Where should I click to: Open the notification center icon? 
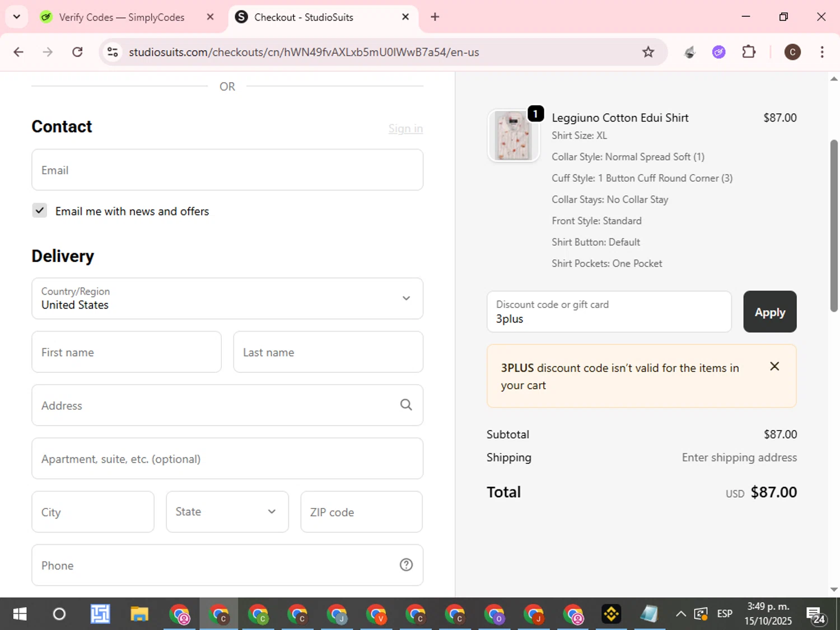pos(816,614)
